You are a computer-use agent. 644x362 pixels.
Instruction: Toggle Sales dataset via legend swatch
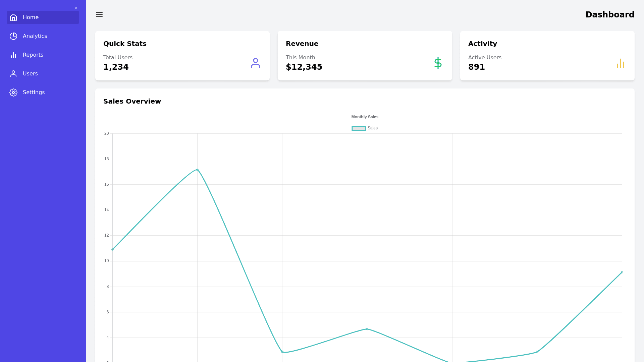pyautogui.click(x=359, y=128)
